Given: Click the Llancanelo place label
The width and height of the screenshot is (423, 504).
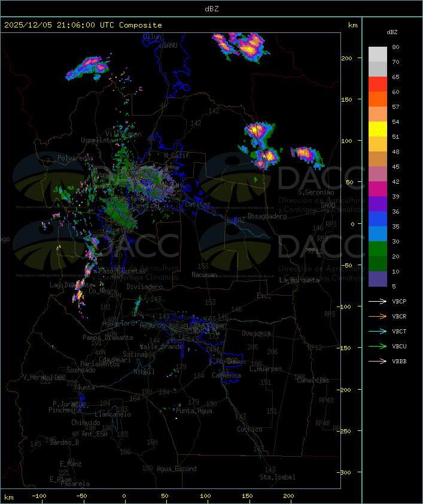Looking at the screenshot, I should tap(112, 415).
